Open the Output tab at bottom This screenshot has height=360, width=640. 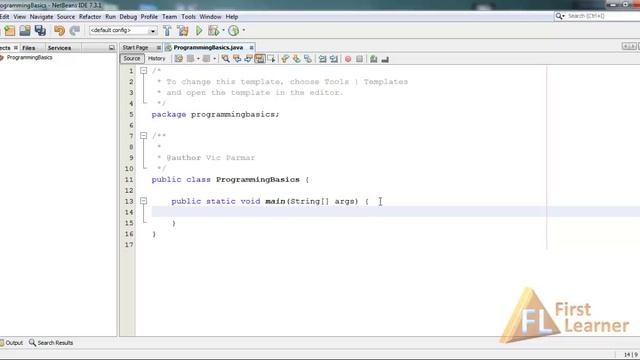(x=11, y=343)
